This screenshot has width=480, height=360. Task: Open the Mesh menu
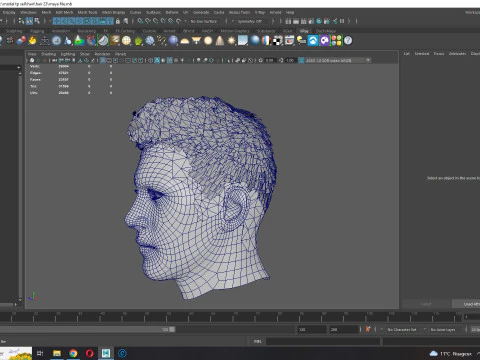click(x=46, y=12)
